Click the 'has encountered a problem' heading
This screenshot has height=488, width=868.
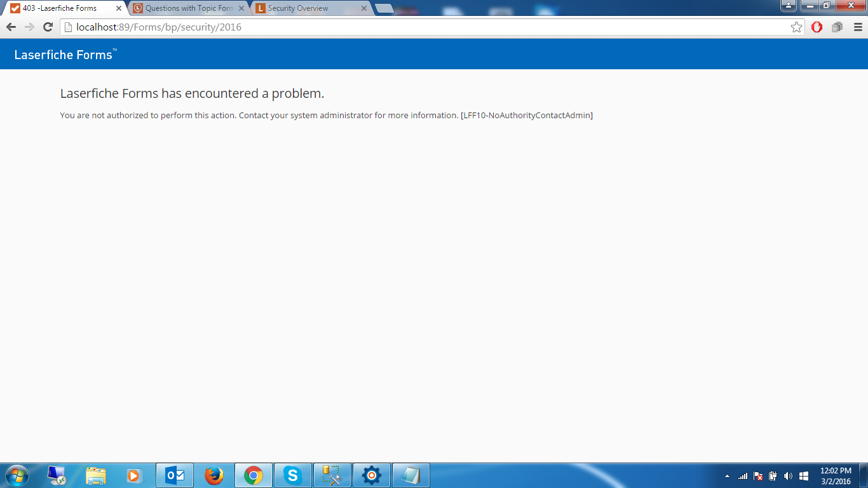[192, 93]
